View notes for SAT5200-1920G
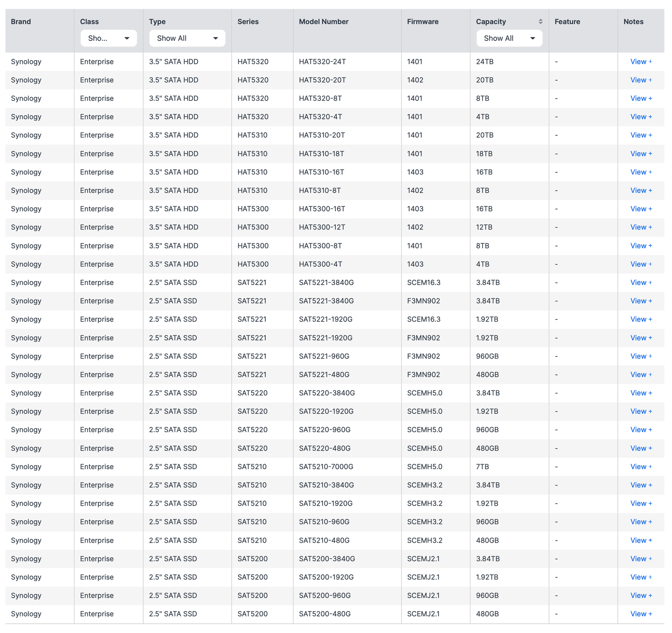This screenshot has height=633, width=672. tap(641, 577)
